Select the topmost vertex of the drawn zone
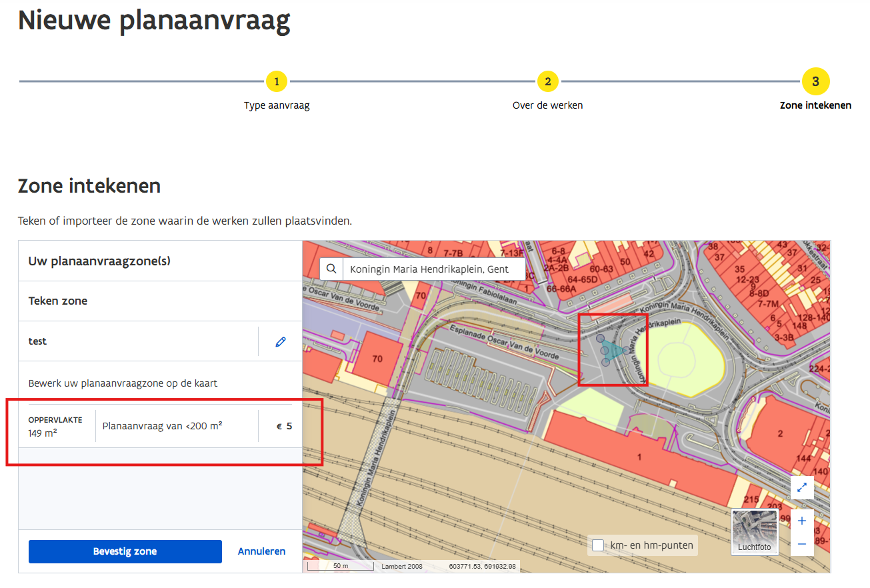 [x=600, y=339]
